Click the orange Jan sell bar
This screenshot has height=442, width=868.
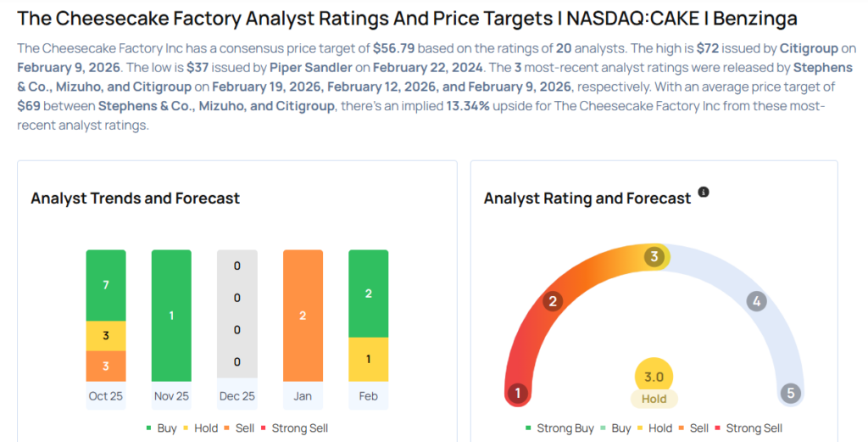[303, 316]
